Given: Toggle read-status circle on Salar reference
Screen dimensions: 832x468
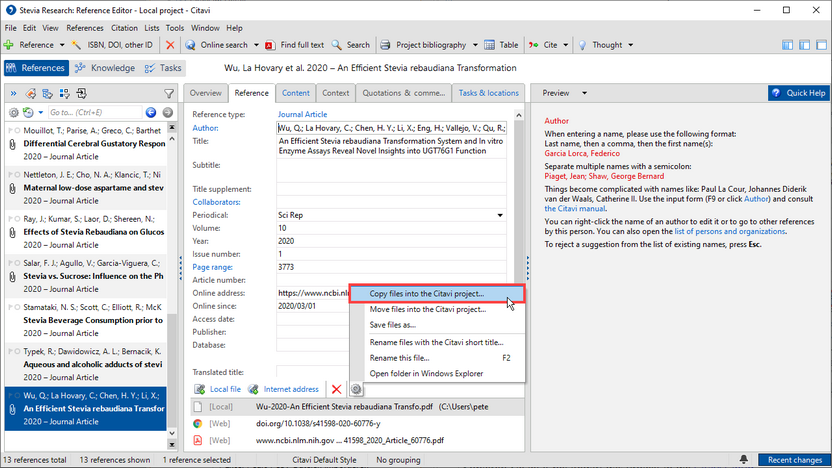Looking at the screenshot, I should click(x=18, y=263).
